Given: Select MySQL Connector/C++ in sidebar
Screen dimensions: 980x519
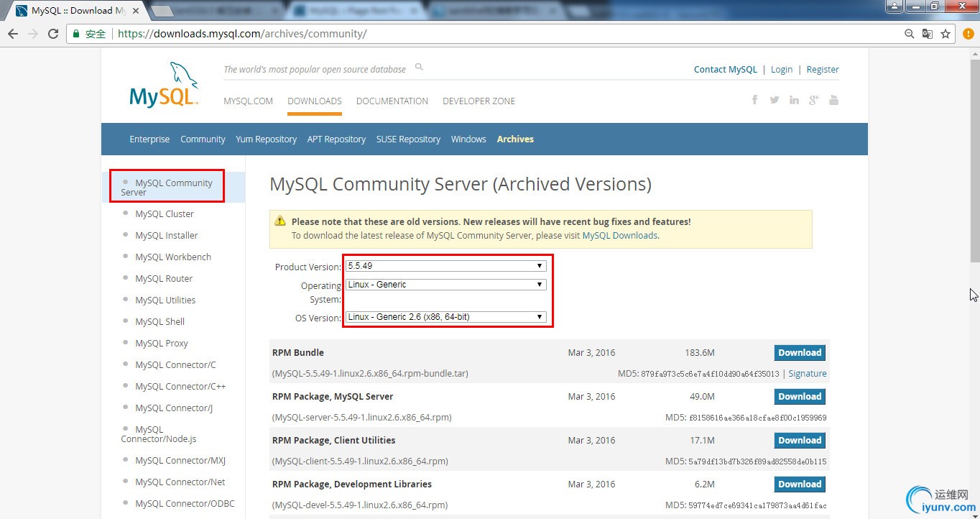Looking at the screenshot, I should pyautogui.click(x=180, y=387).
